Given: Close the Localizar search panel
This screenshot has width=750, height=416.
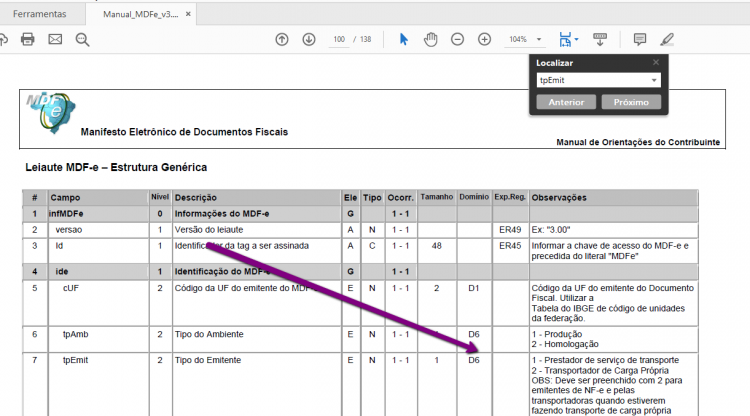Looking at the screenshot, I should pyautogui.click(x=656, y=62).
